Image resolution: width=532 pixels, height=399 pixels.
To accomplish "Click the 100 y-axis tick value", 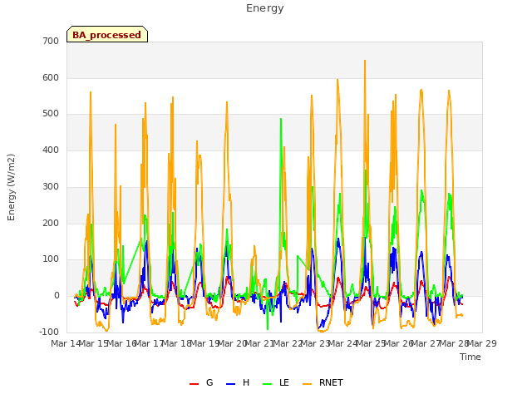I will (51, 259).
